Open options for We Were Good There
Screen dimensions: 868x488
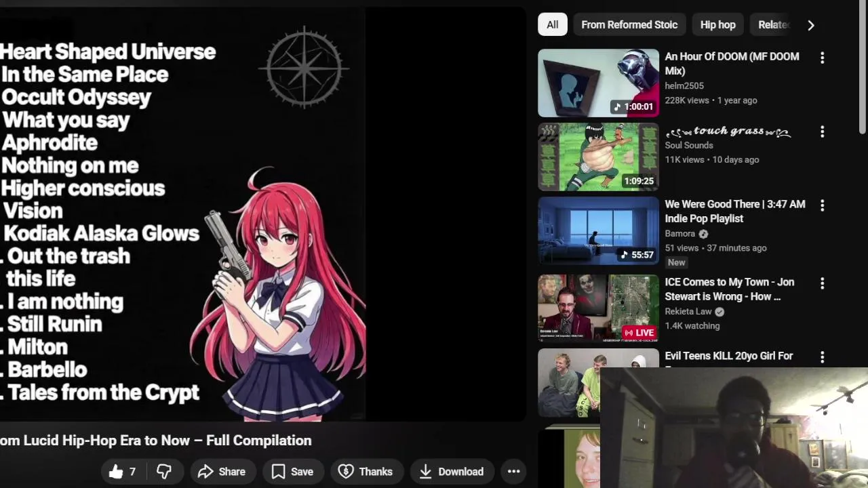(x=822, y=205)
